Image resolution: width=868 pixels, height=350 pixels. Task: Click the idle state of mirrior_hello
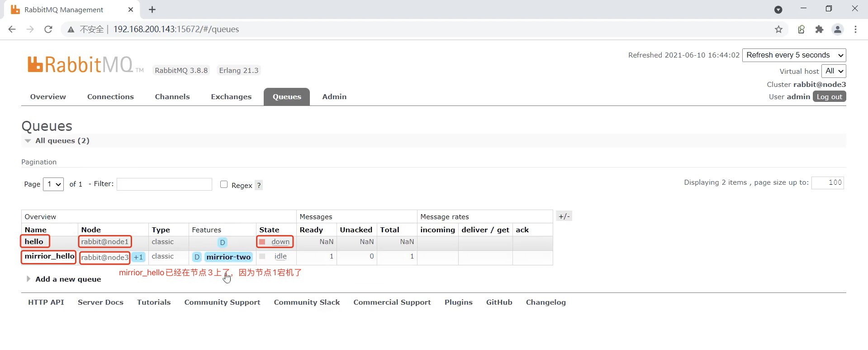(280, 256)
